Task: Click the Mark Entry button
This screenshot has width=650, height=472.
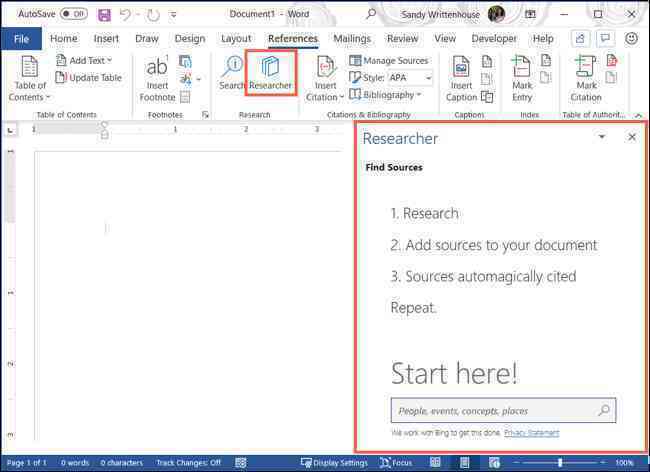Action: coord(522,79)
